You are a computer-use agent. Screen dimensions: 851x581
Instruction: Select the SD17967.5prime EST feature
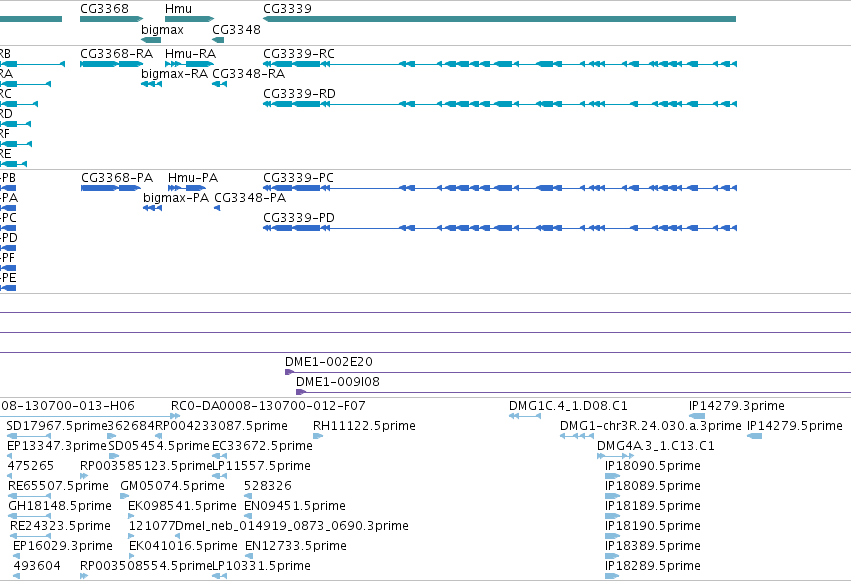(x=29, y=436)
